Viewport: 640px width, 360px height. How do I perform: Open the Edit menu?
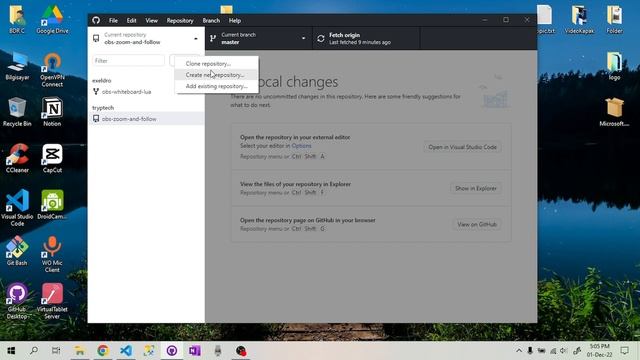tap(131, 20)
